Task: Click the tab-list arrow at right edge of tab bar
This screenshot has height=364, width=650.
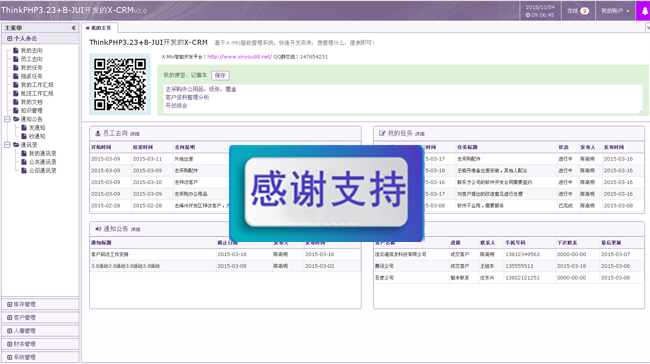Action: tap(648, 28)
